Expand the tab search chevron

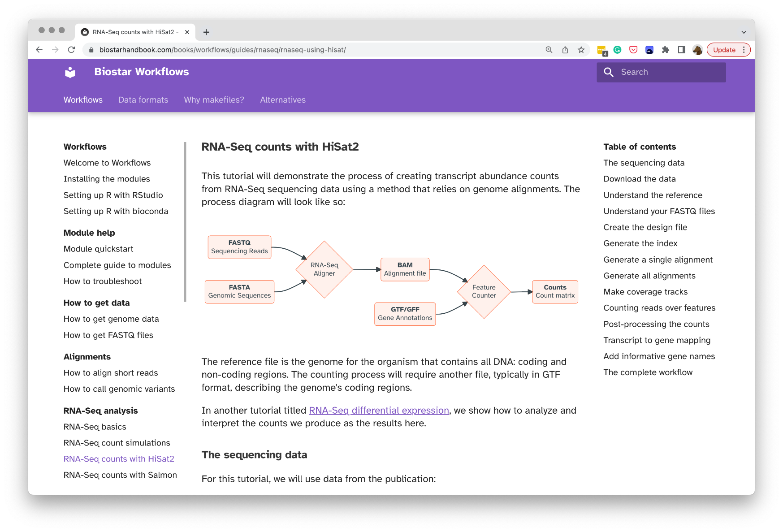pyautogui.click(x=744, y=32)
